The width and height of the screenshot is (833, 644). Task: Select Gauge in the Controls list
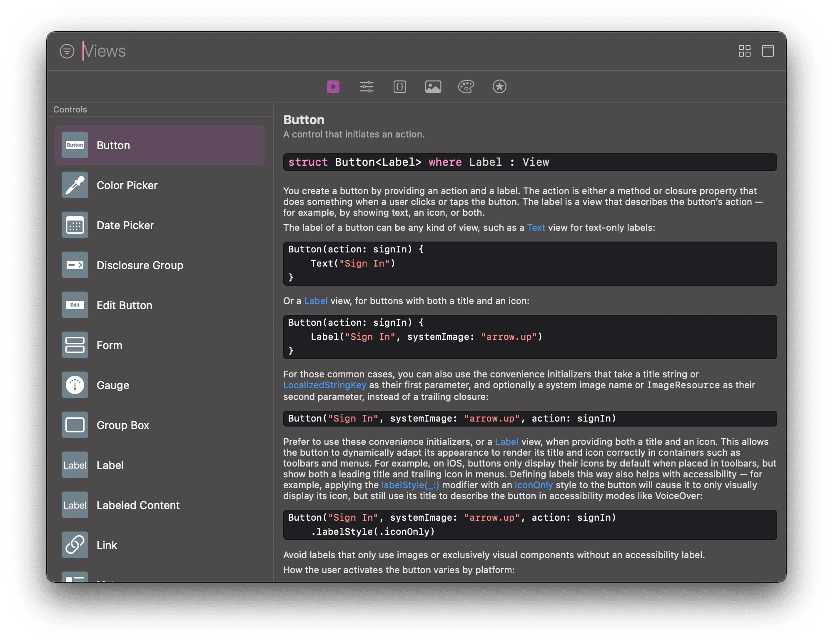[160, 385]
